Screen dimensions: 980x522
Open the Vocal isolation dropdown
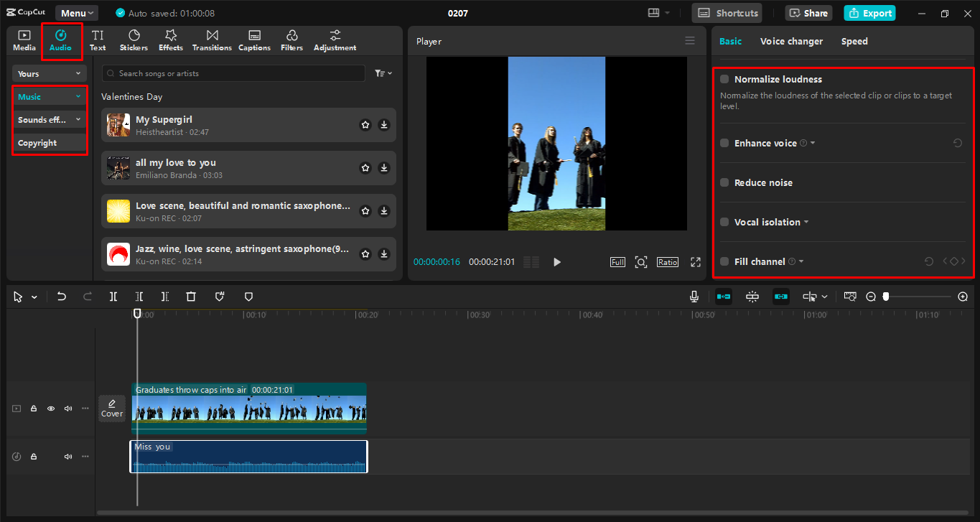coord(807,222)
